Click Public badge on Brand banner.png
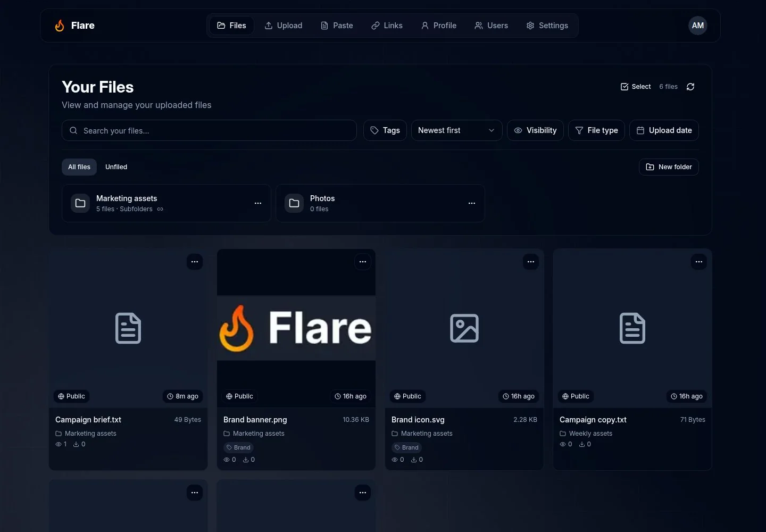766x532 pixels. (x=239, y=396)
